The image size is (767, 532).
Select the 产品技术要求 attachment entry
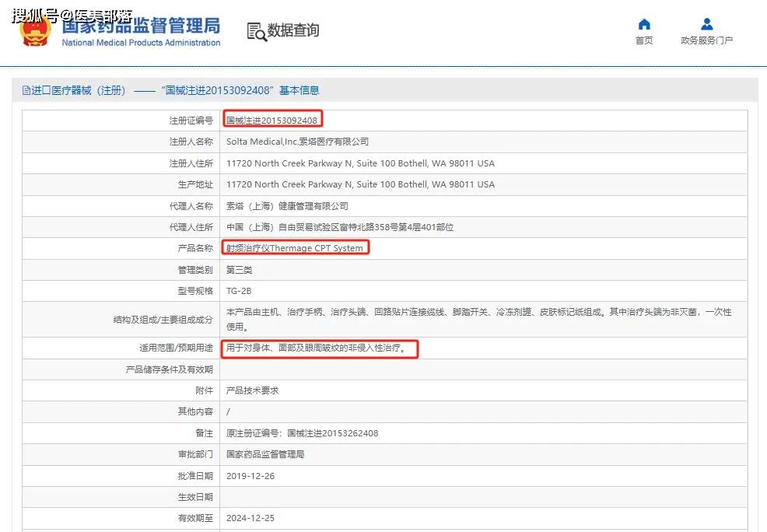coord(252,390)
